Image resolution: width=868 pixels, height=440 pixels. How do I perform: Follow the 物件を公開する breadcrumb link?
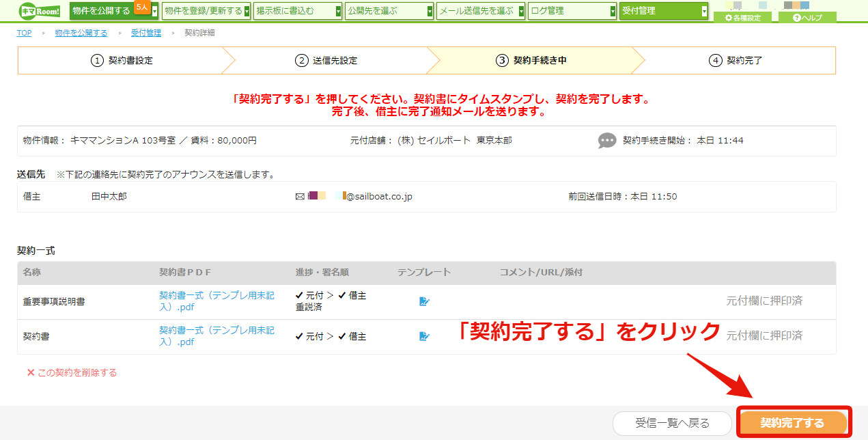[81, 33]
